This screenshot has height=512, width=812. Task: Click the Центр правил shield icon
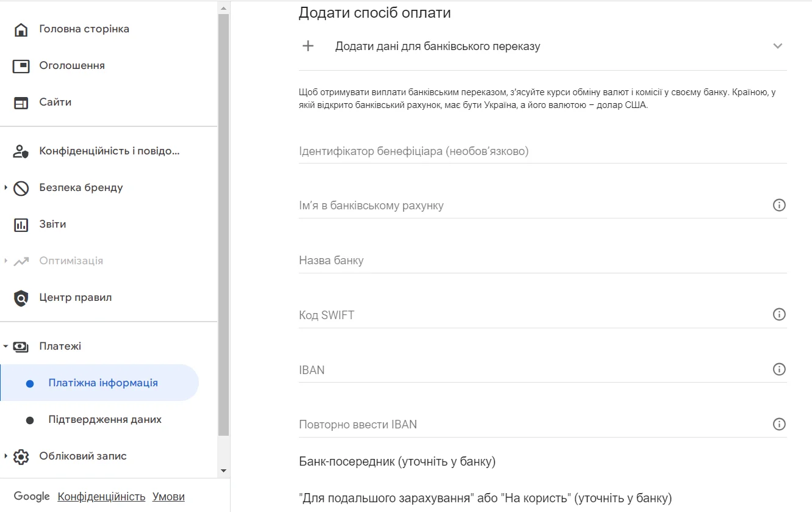(x=21, y=298)
